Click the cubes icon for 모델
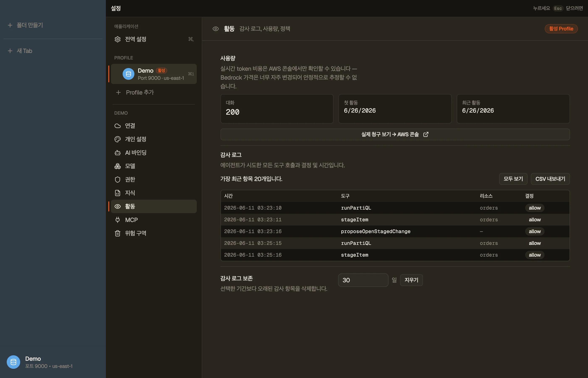The height and width of the screenshot is (378, 588). [118, 166]
